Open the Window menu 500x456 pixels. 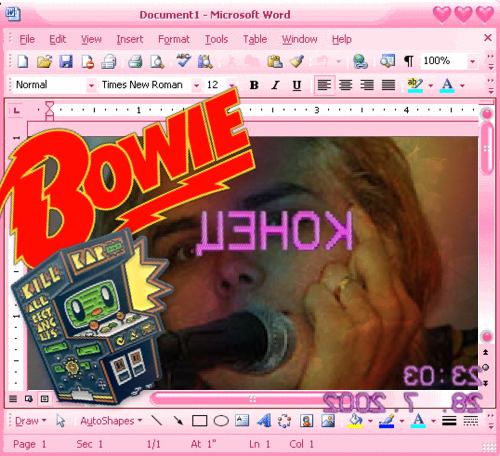pyautogui.click(x=299, y=39)
